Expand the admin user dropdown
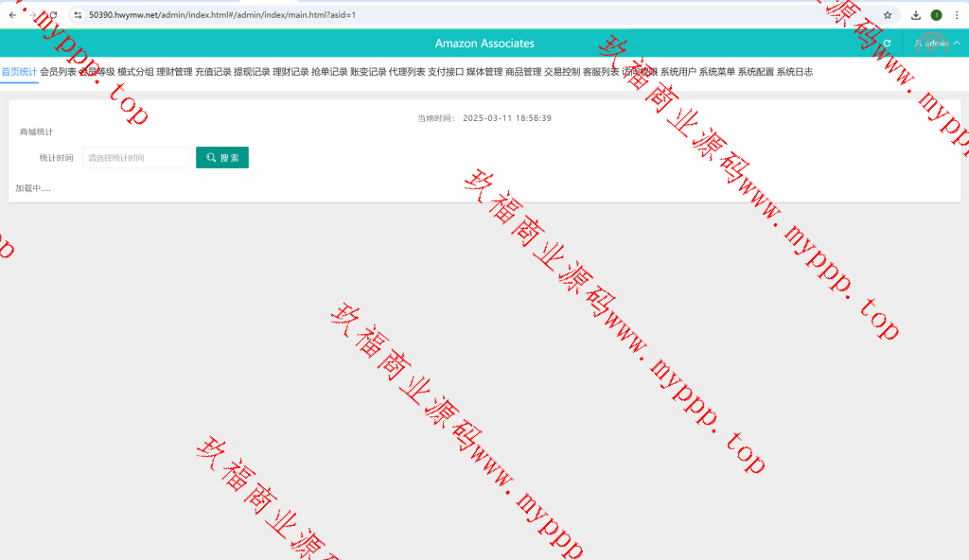Screen dimensions: 969x560 937,44
